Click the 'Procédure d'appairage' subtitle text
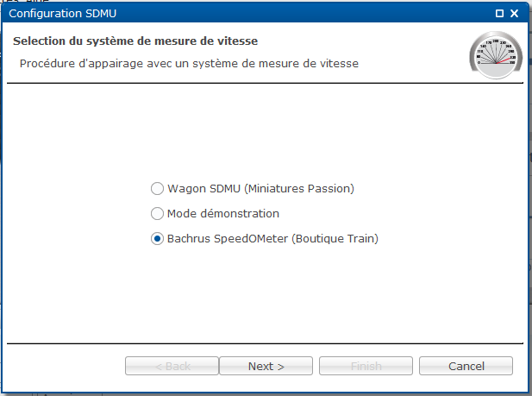The width and height of the screenshot is (532, 396). point(189,64)
